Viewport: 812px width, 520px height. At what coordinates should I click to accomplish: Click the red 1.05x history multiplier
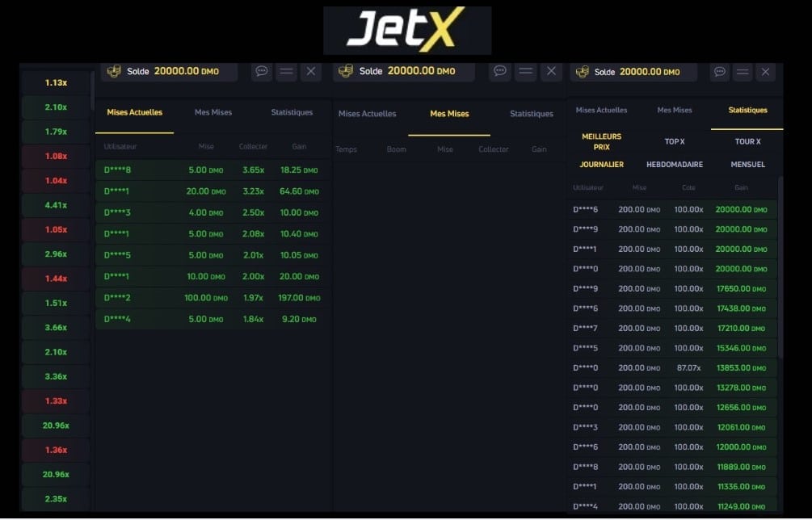pos(56,230)
